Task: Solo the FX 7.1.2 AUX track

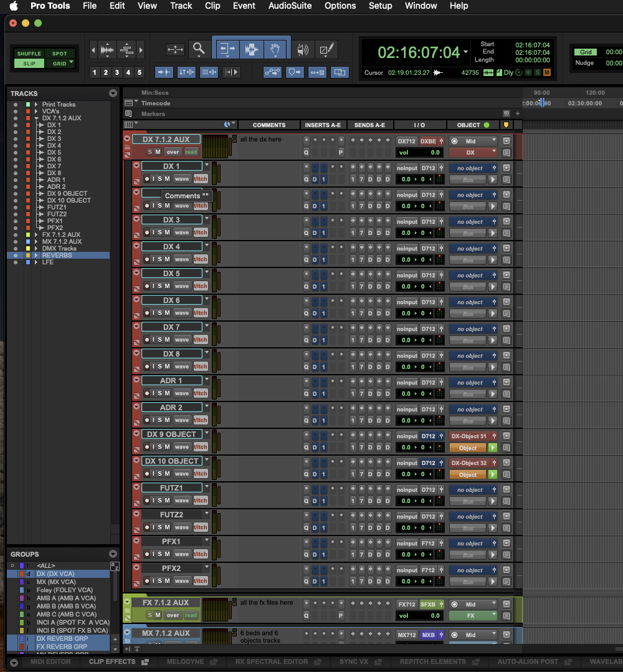Action: point(150,615)
